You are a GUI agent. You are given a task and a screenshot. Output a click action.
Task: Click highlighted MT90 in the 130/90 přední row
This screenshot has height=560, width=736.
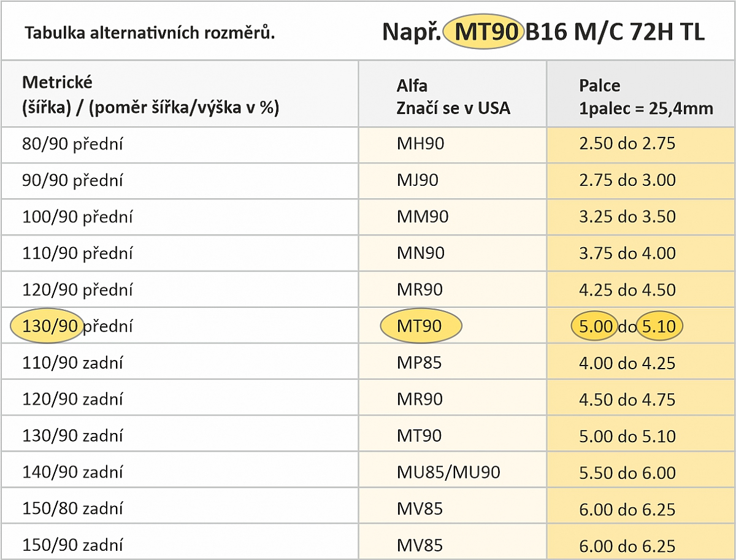[x=420, y=326]
